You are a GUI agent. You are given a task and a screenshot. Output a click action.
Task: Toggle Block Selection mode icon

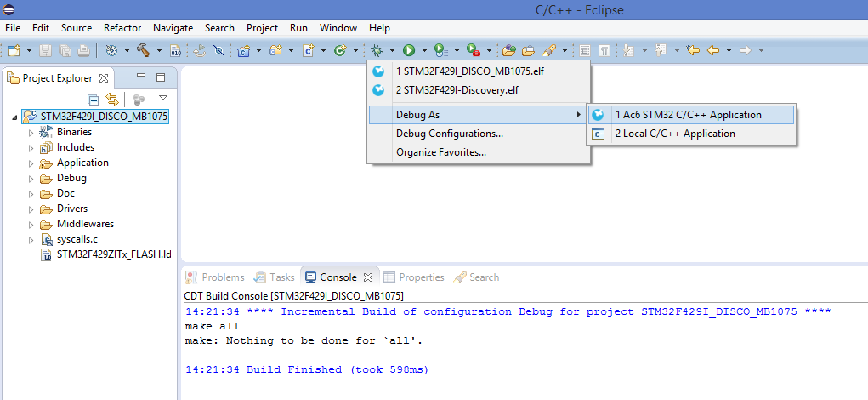(x=585, y=50)
